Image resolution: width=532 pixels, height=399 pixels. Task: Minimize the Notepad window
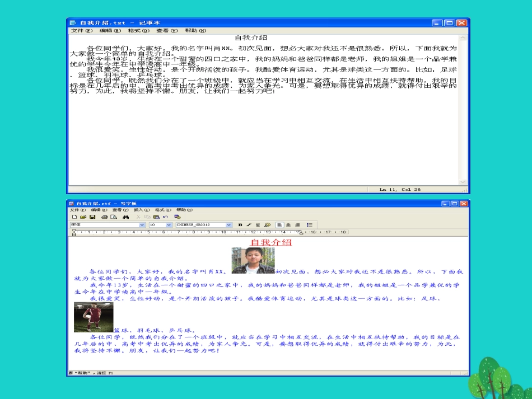click(437, 23)
